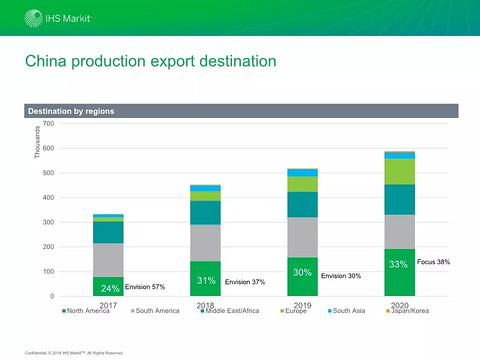Image resolution: width=480 pixels, height=360 pixels.
Task: Click the China production export destination title
Action: (x=151, y=61)
